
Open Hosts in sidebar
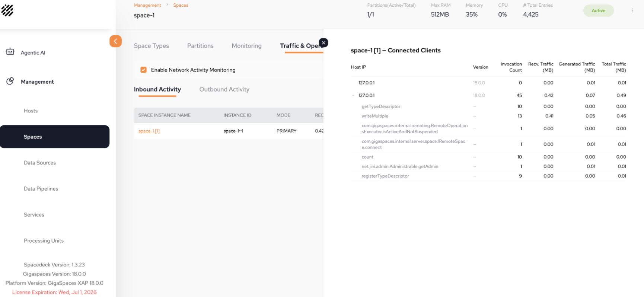[31, 111]
